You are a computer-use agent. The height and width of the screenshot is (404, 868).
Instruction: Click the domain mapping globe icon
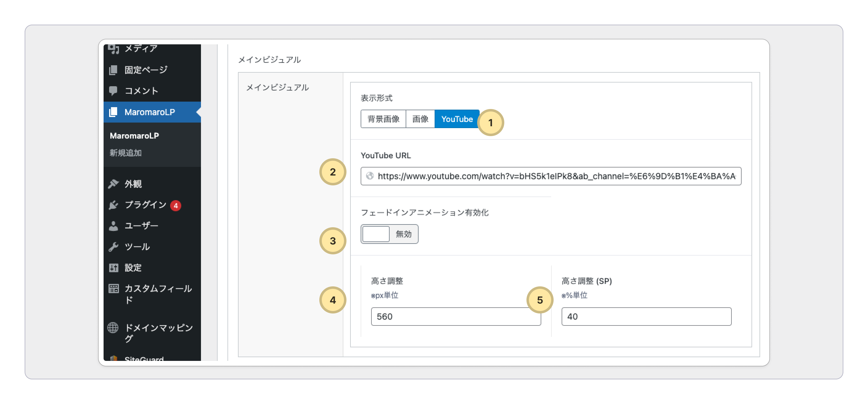click(x=113, y=328)
